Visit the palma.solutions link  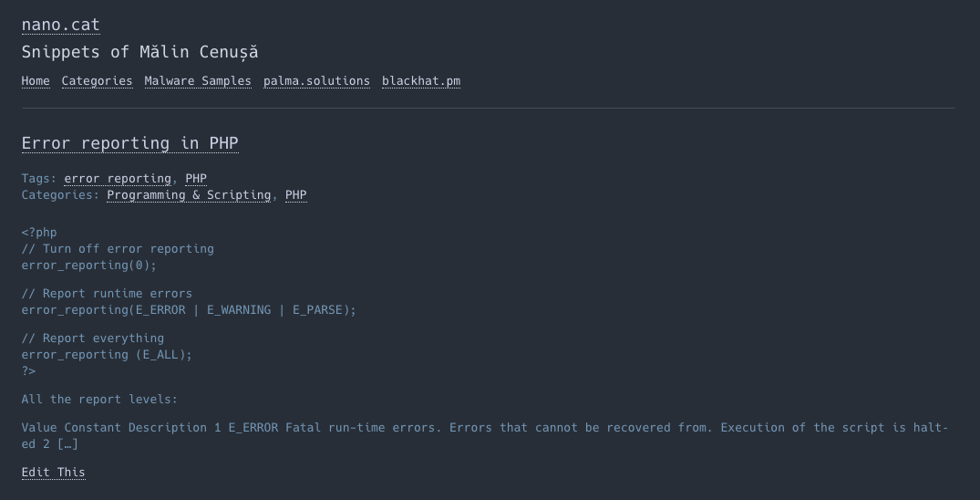(x=316, y=81)
